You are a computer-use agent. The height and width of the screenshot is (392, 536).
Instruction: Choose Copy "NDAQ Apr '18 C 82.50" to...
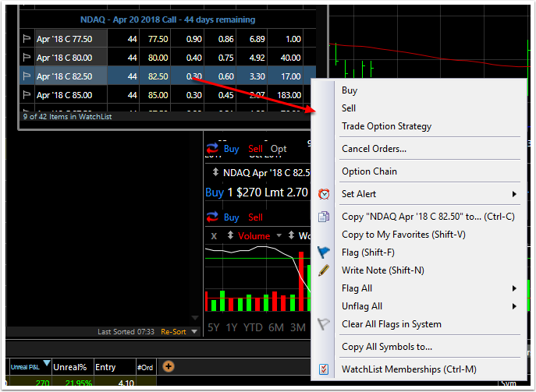tap(428, 217)
